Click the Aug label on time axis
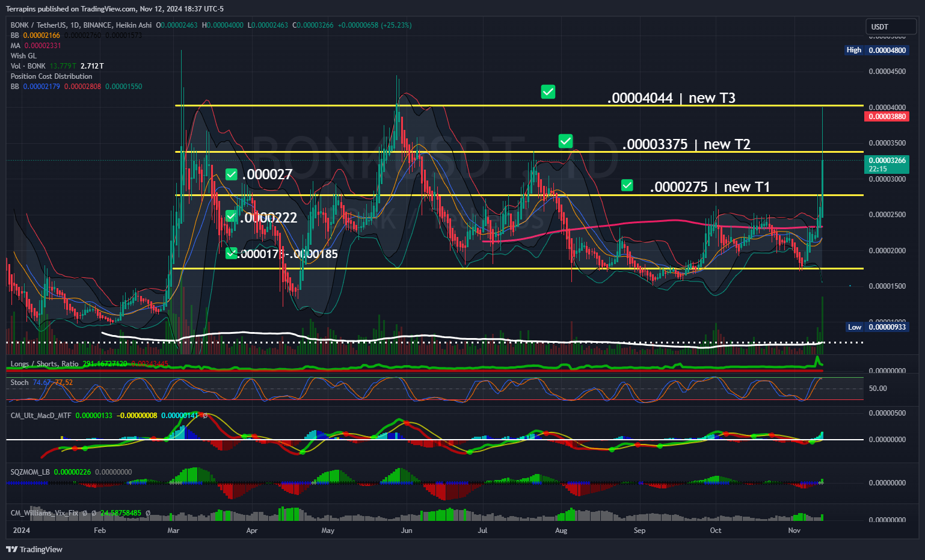Viewport: 925px width, 560px height. pos(561,531)
